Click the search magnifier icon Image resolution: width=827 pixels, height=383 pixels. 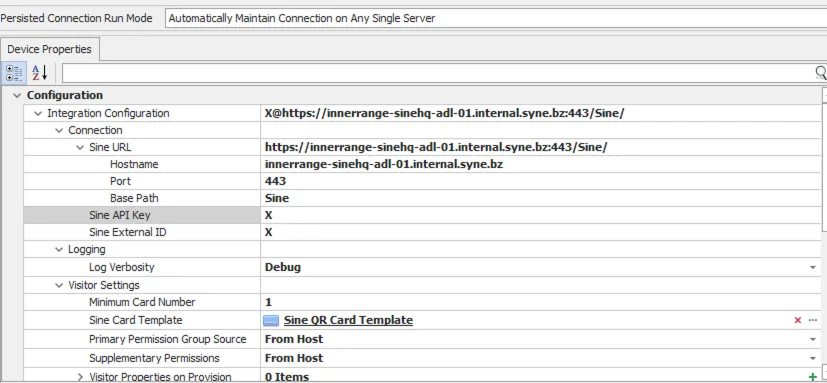[821, 73]
